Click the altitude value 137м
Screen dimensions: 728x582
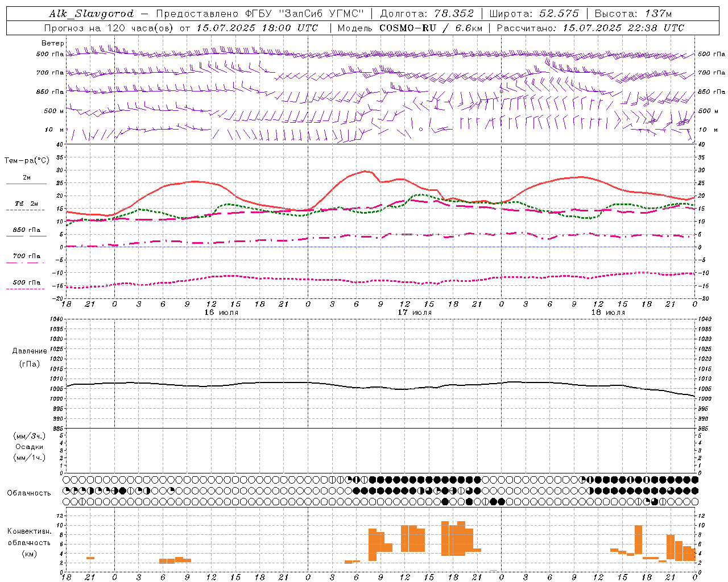658,14
